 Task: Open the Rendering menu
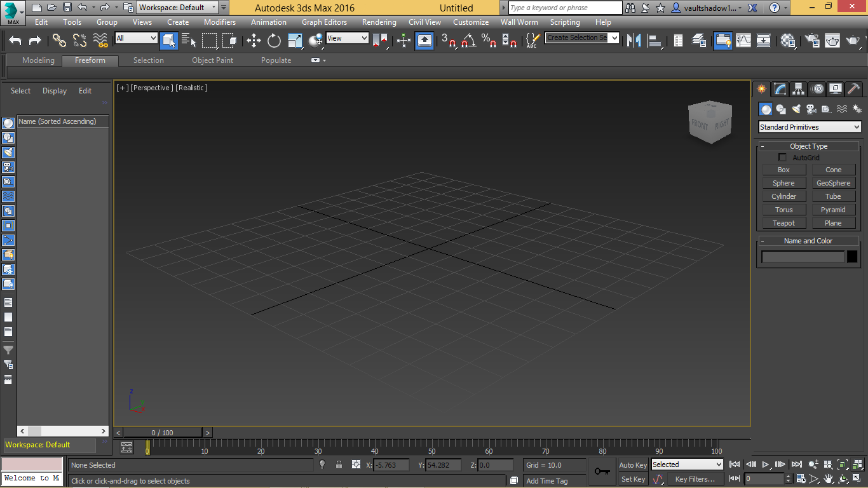[379, 22]
